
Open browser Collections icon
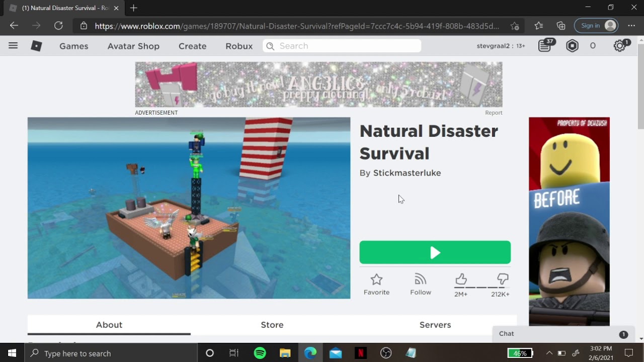click(x=561, y=26)
